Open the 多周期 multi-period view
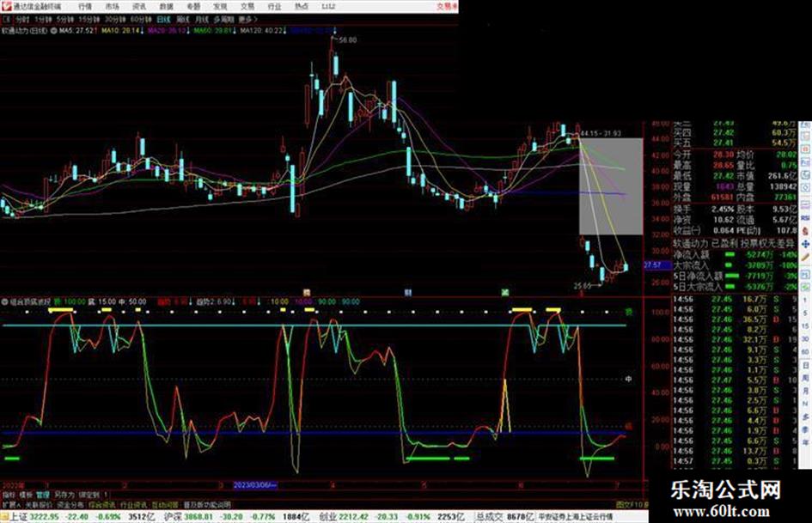Viewport: 812px width, 523px height. (223, 20)
